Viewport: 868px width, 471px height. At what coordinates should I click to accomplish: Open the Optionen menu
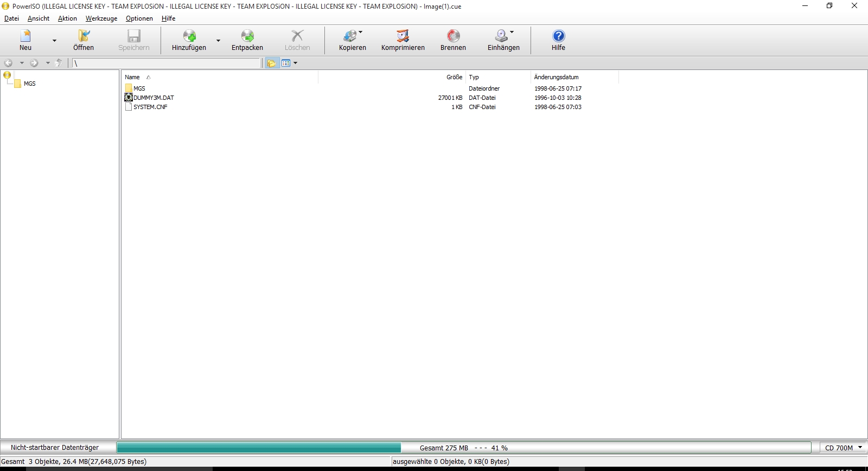[139, 18]
